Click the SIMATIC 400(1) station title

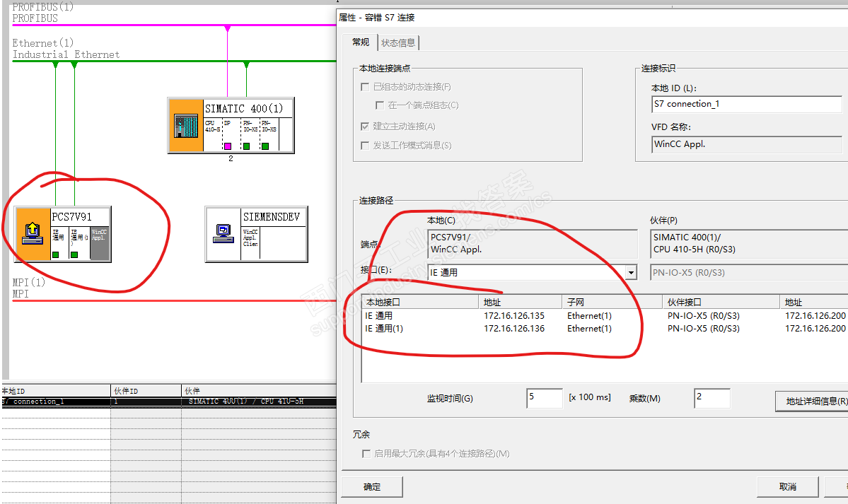coord(243,109)
